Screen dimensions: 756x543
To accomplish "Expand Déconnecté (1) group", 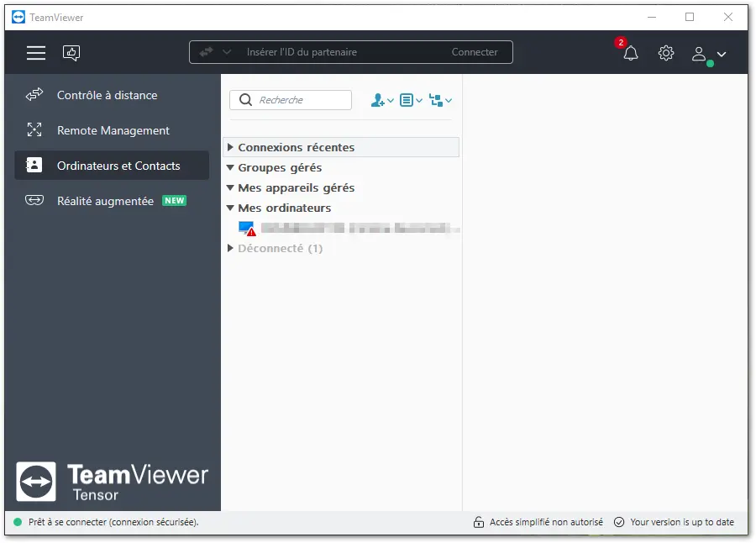I will (230, 248).
